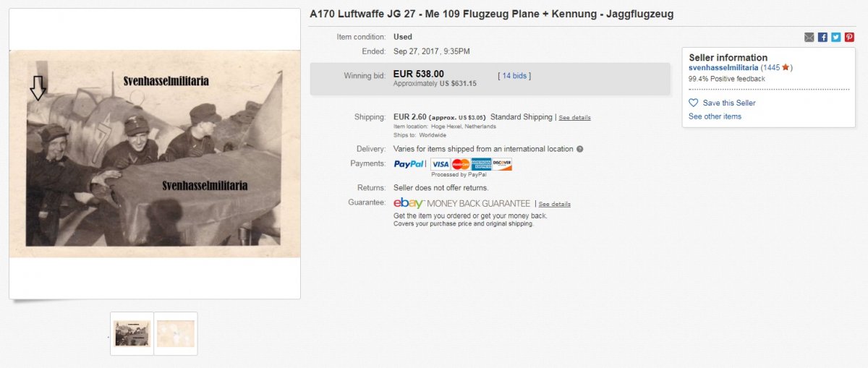Share the listing on Facebook
Image resolution: width=868 pixels, height=368 pixels.
(x=822, y=38)
